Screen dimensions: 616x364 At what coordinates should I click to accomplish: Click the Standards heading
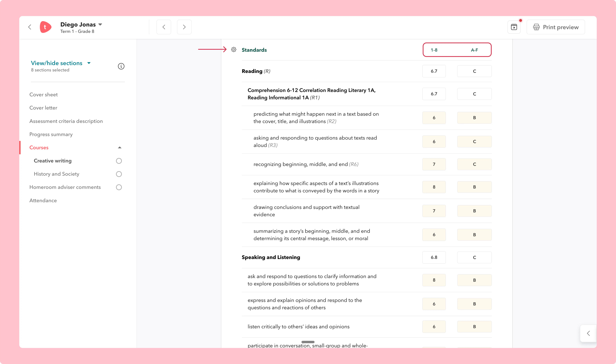tap(254, 50)
